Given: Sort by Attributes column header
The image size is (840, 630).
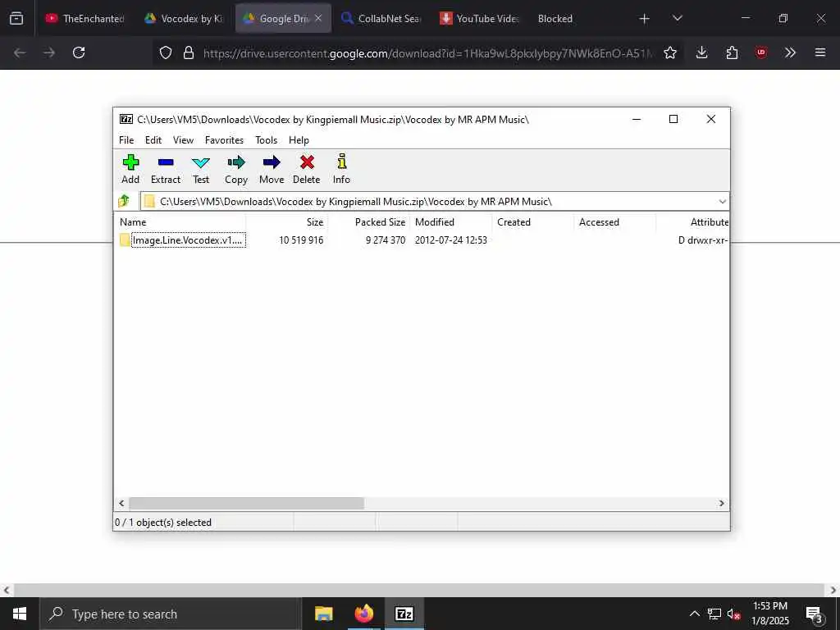Looking at the screenshot, I should coord(692,221).
